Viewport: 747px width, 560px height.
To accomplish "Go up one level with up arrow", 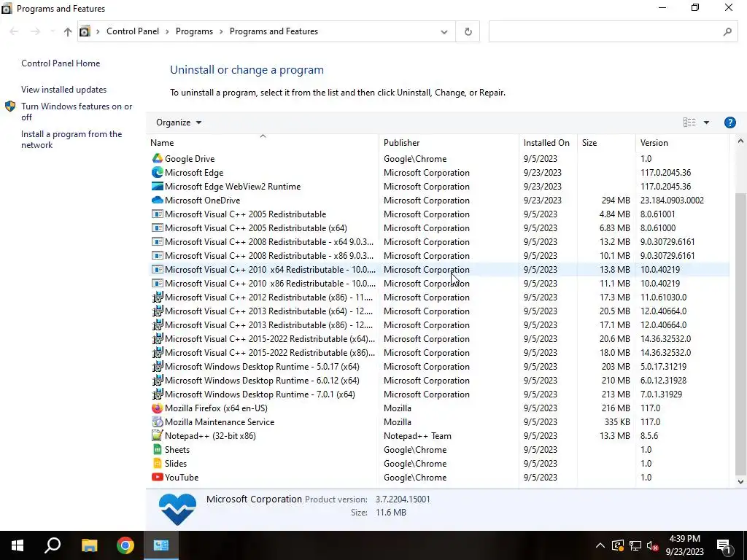I will click(x=68, y=31).
